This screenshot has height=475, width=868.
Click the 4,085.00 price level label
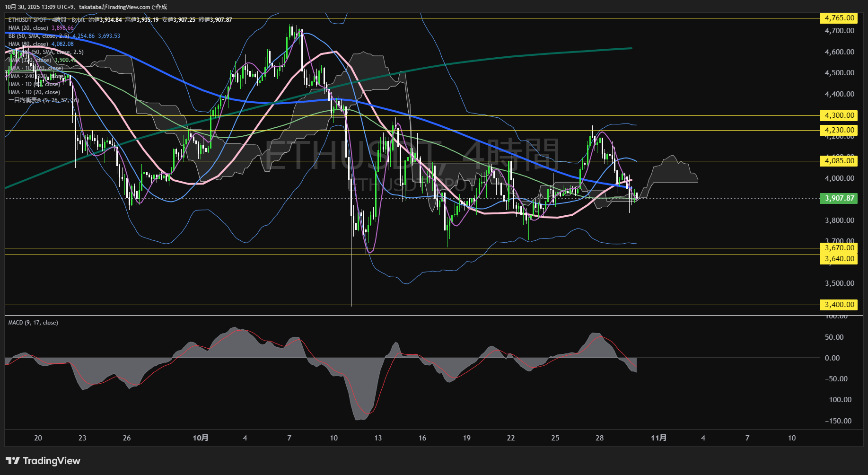point(839,161)
